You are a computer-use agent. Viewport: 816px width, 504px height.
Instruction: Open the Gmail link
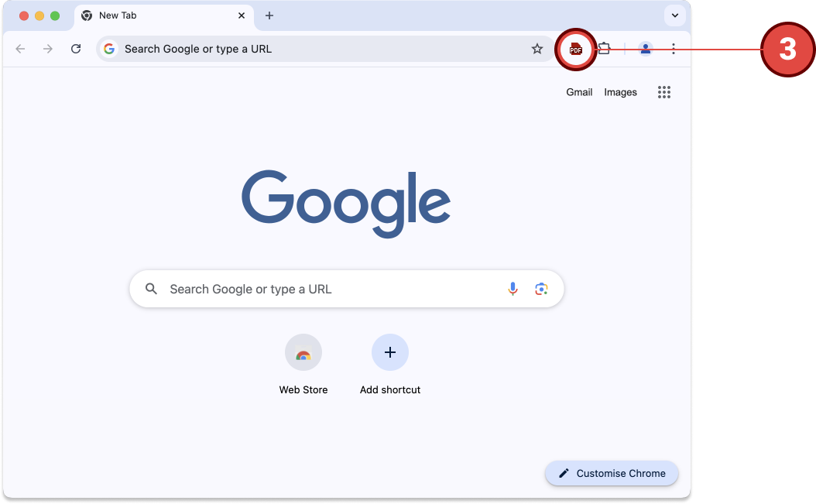(579, 92)
